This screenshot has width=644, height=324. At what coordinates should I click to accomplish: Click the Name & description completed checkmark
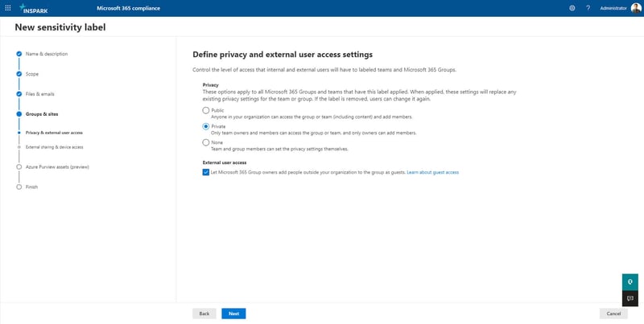coord(19,54)
